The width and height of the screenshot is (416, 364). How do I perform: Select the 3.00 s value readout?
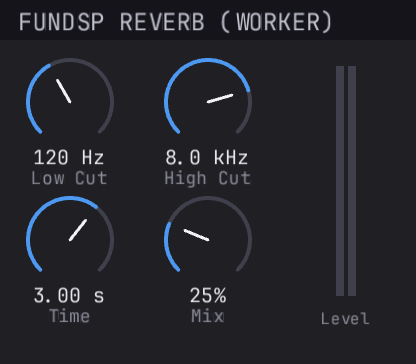(x=69, y=295)
